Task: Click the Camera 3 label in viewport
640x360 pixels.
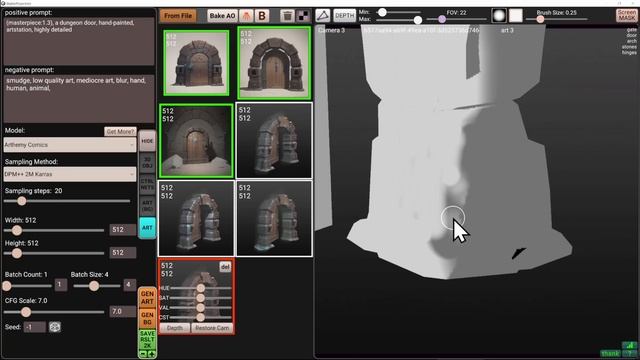Action: coord(331,30)
